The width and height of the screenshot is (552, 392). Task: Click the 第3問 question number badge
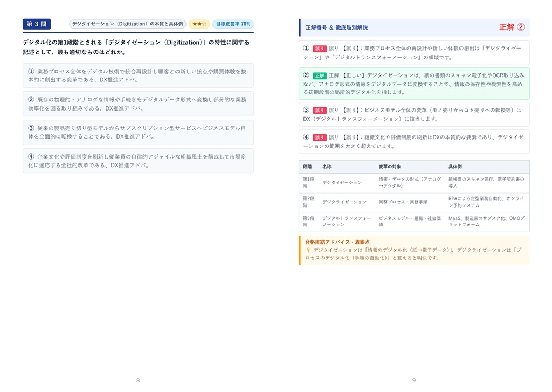(x=37, y=24)
